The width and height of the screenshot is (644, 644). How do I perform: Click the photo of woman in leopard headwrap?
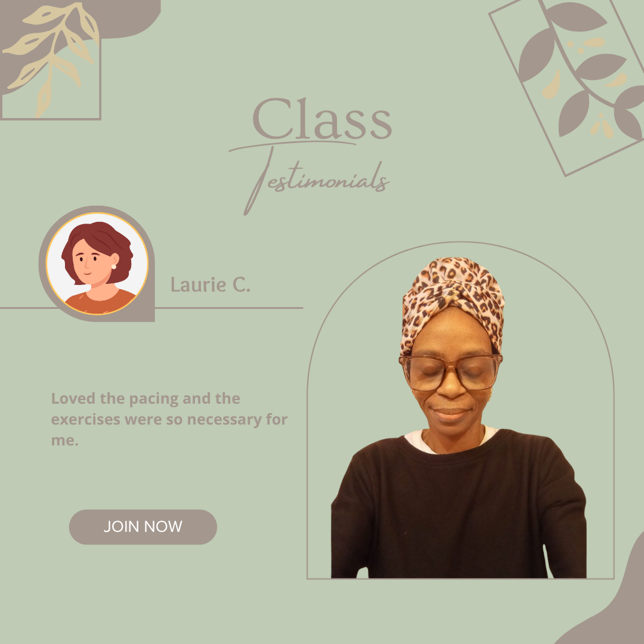[x=459, y=417]
